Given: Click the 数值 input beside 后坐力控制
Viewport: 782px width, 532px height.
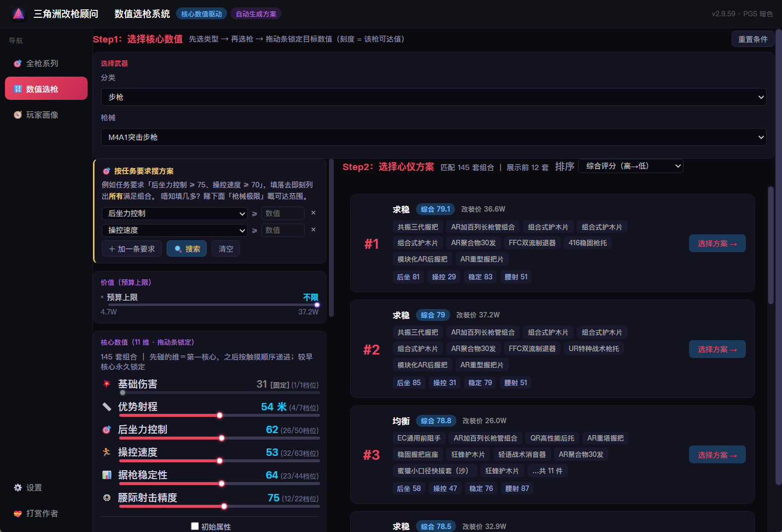Looking at the screenshot, I should pos(282,213).
